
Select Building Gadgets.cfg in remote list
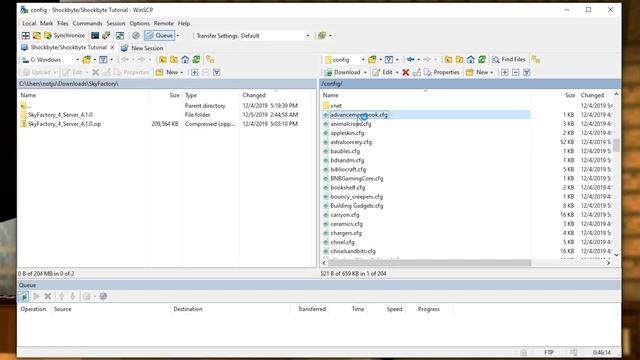(357, 206)
